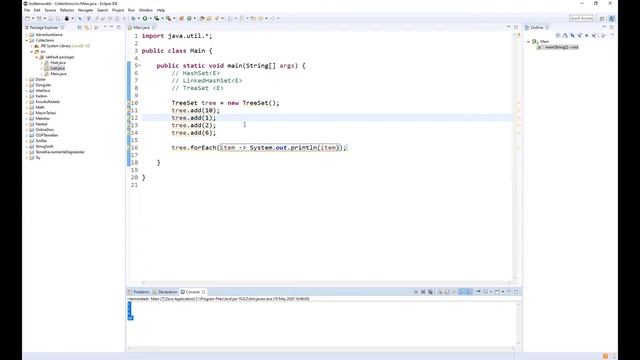Click the Debug bug icon in toolbar
The height and width of the screenshot is (360, 640).
pos(133,18)
